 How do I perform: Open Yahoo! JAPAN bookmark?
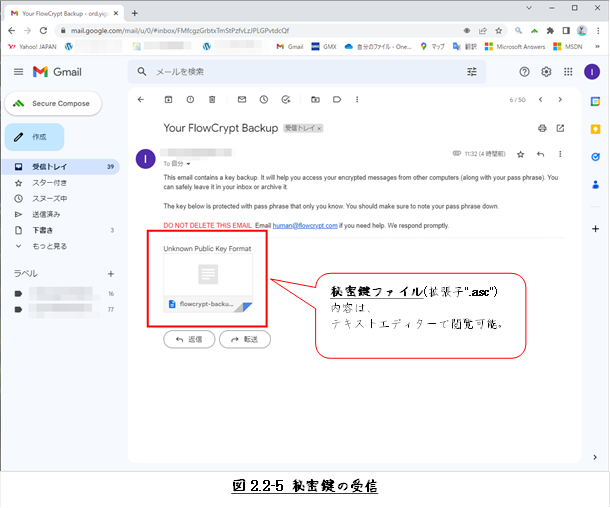tap(32, 47)
